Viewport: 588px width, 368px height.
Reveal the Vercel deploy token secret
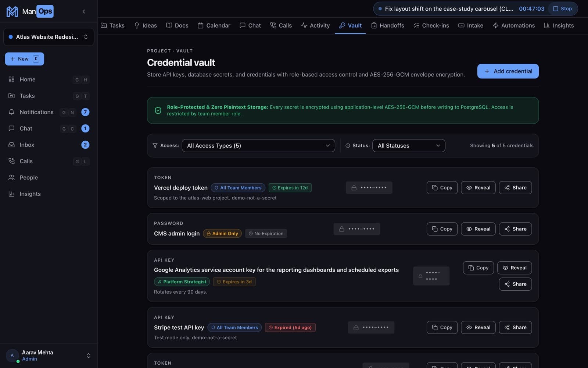coord(478,188)
